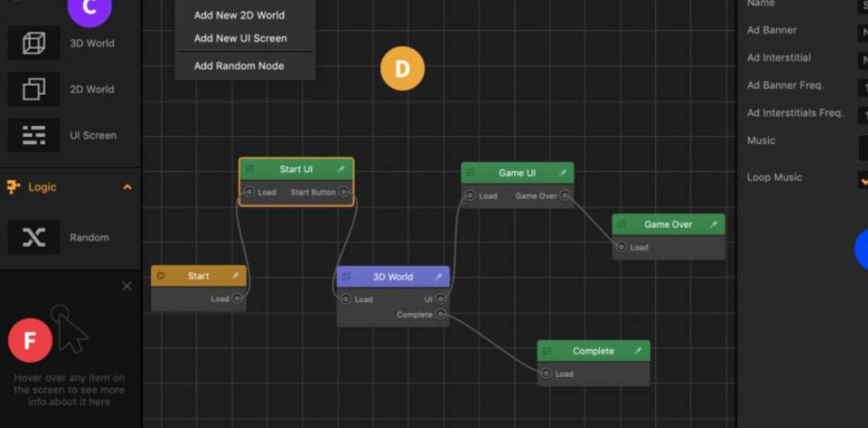Viewport: 868px width, 428px height.
Task: Click the UI type icon on Start UI node
Action: point(250,169)
